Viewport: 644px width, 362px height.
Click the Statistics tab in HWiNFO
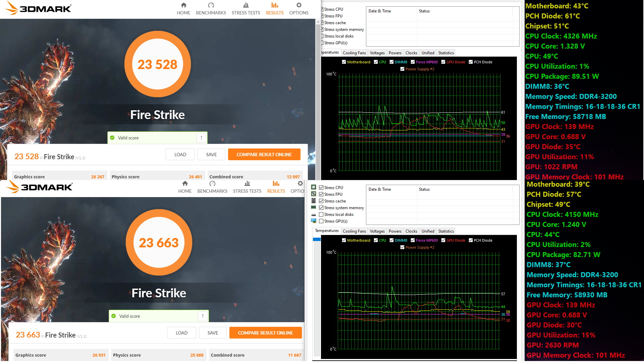tap(445, 53)
